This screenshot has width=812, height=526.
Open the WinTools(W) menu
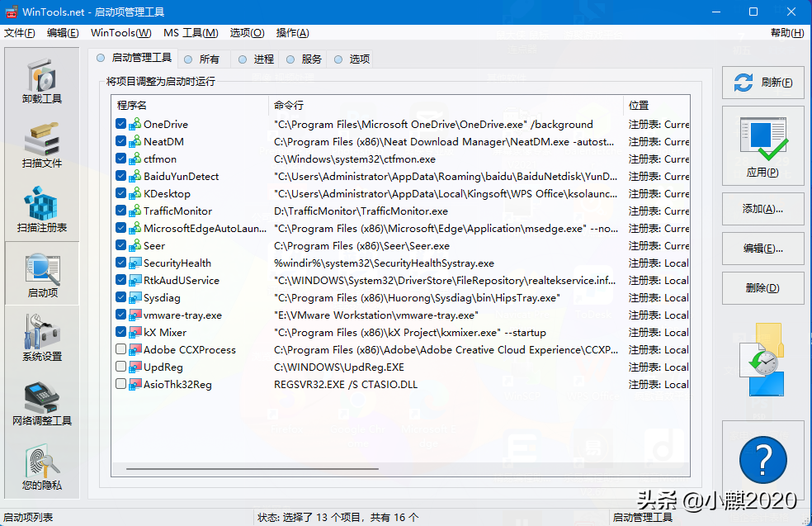(121, 33)
